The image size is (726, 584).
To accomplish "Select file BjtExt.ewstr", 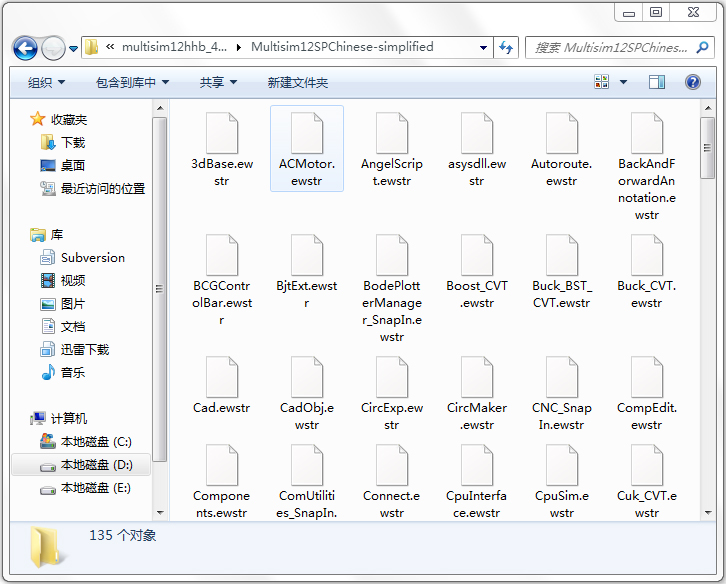I will 307,271.
